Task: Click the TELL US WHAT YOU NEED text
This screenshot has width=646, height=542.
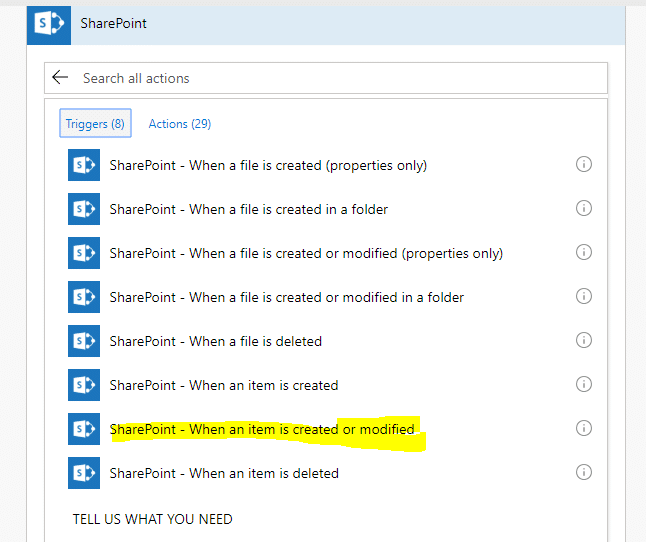Action: 153,519
